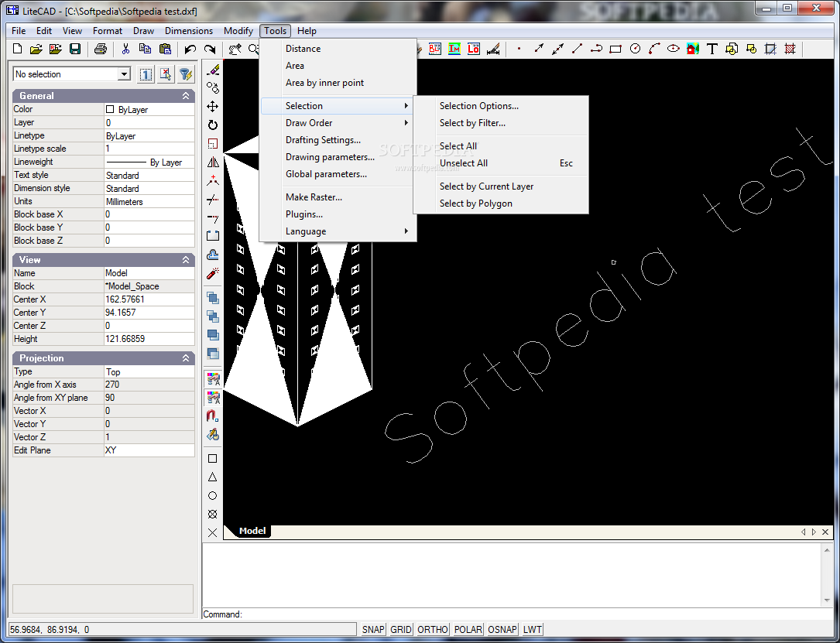Expand the Draw Order submenu
840x643 pixels.
coord(338,122)
